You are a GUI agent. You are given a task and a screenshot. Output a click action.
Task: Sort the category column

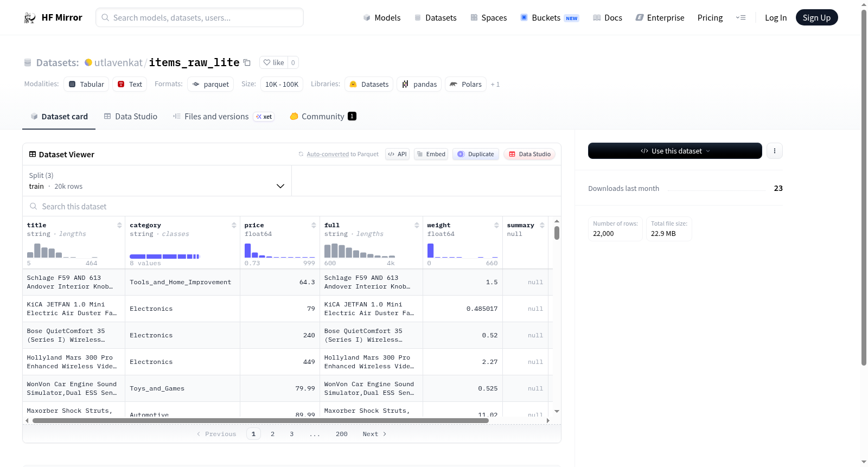coord(234,225)
